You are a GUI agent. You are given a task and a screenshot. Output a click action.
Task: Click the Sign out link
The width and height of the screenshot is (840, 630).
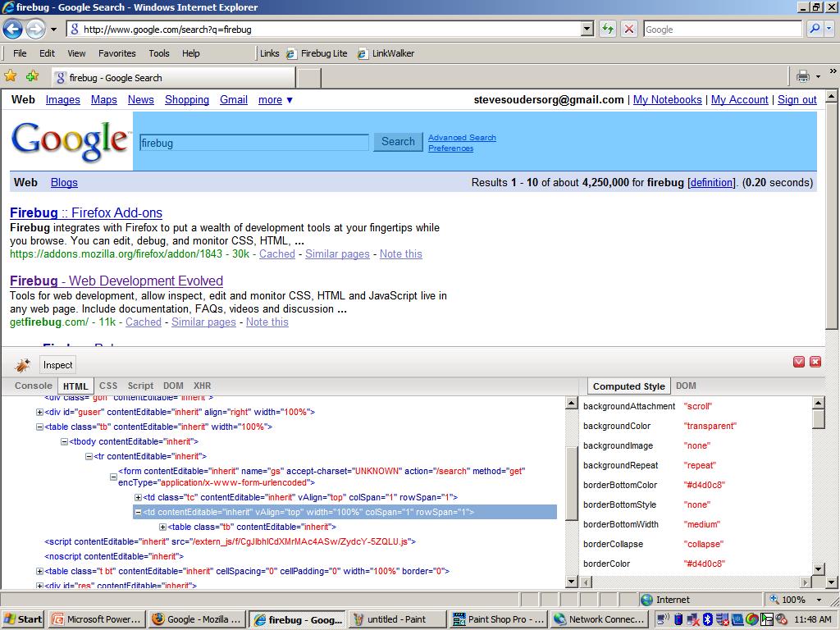click(x=797, y=99)
